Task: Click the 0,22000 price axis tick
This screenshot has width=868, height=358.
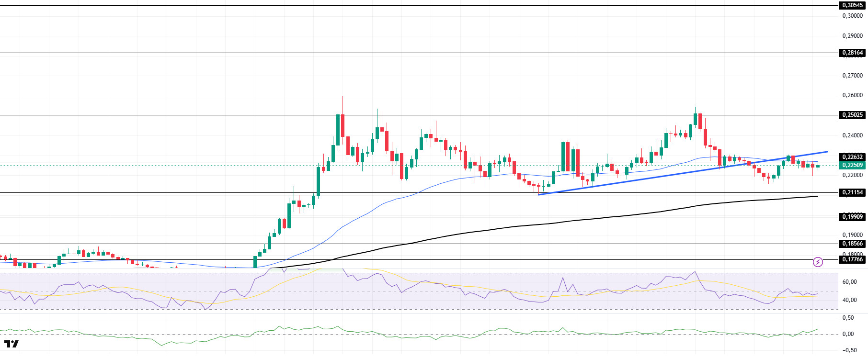Action: (852, 175)
